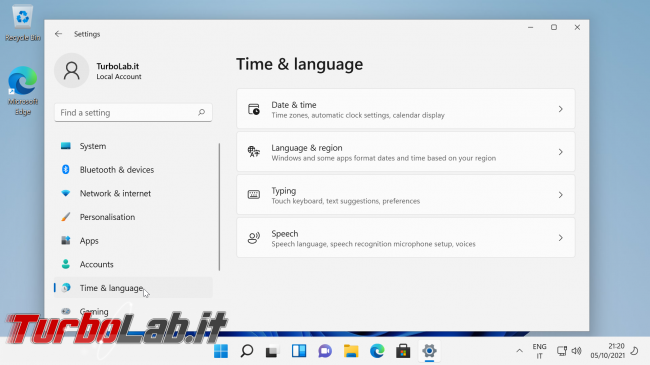650x365 pixels.
Task: Open the Speech settings card
Action: (406, 238)
